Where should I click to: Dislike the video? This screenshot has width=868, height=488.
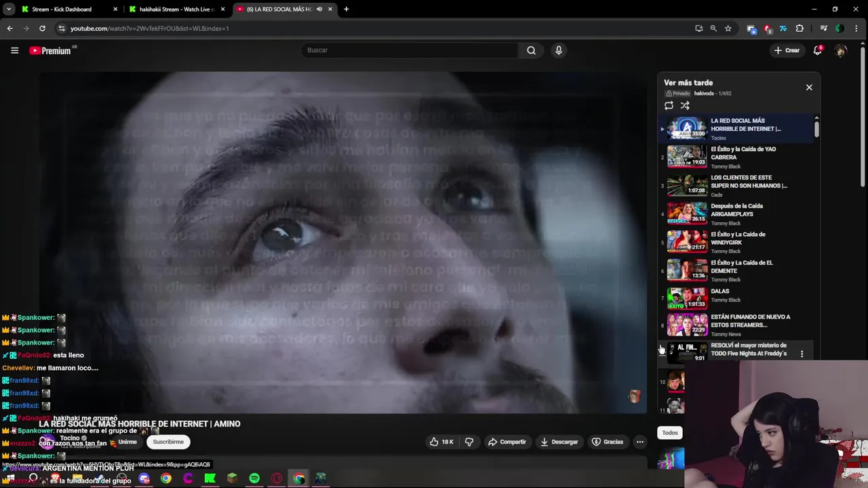[469, 442]
